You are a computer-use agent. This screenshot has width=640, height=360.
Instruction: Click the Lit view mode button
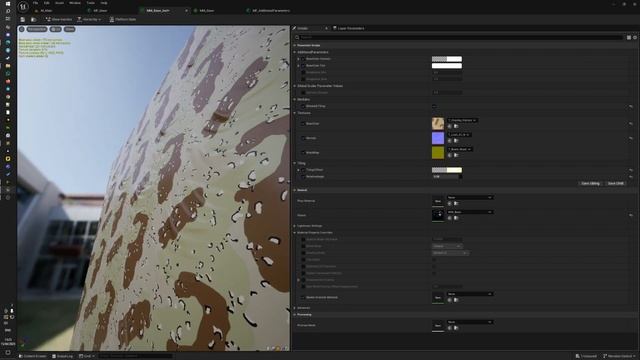coord(56,29)
